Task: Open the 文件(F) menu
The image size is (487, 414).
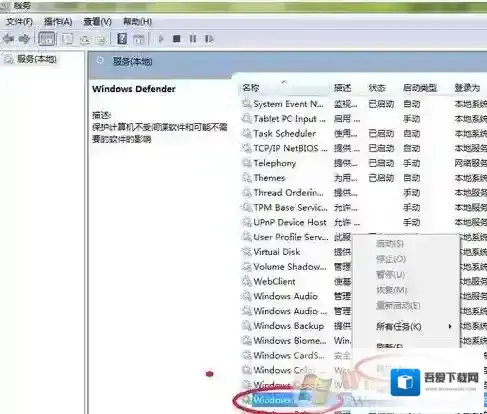Action: 19,22
